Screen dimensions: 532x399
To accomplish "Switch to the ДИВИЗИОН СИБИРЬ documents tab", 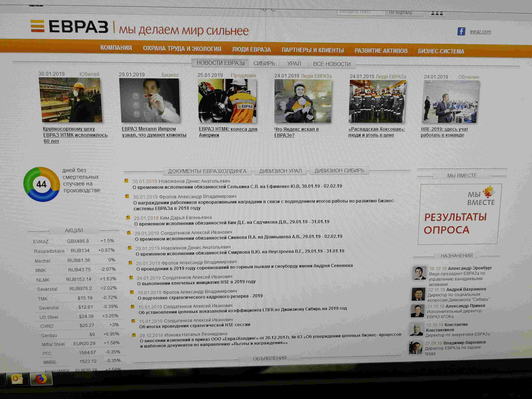I will [339, 171].
